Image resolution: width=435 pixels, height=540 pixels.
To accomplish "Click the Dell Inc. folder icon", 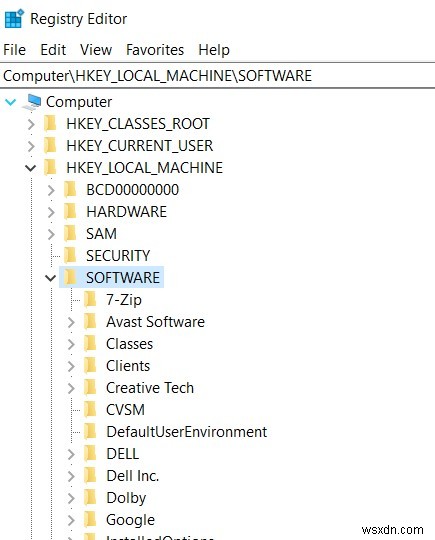I will click(x=90, y=476).
